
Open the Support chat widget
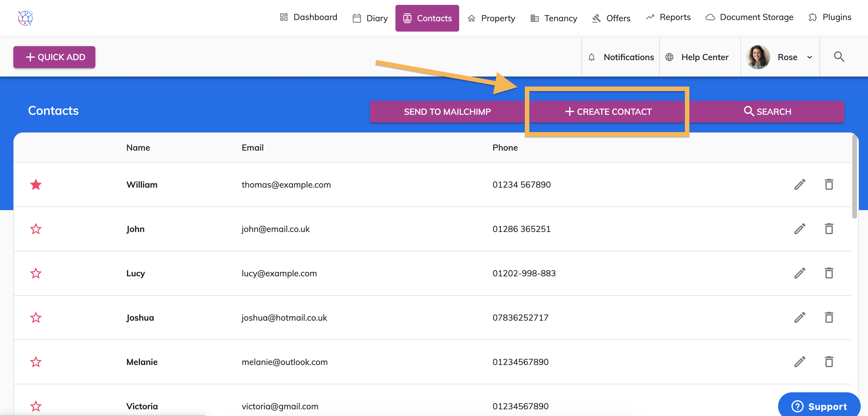point(819,406)
